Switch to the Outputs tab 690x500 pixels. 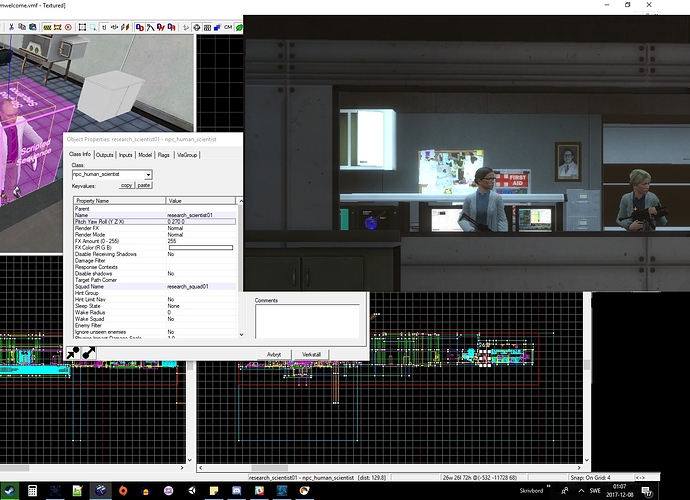click(x=105, y=155)
